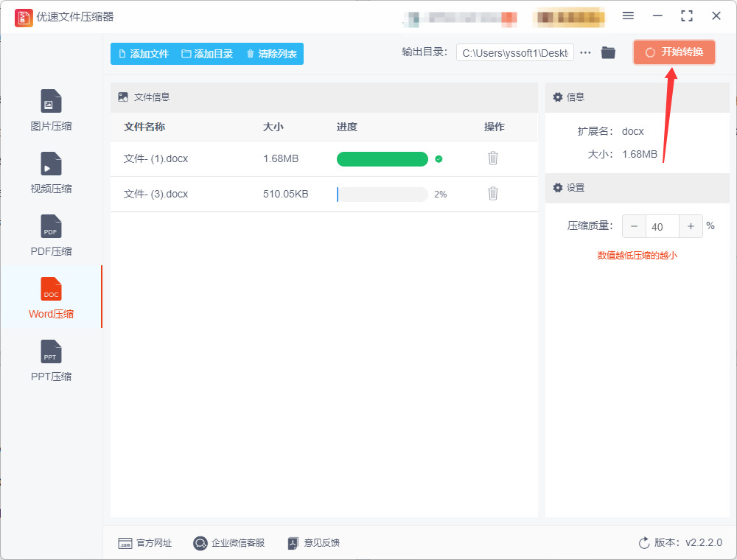
Task: Click the 2% progress bar of 文件- (3).docx
Action: pos(382,194)
